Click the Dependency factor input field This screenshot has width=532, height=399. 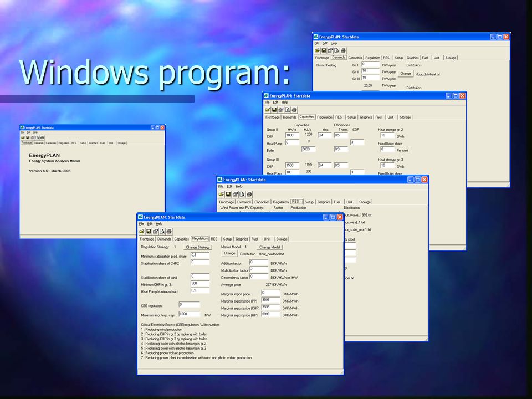[259, 277]
